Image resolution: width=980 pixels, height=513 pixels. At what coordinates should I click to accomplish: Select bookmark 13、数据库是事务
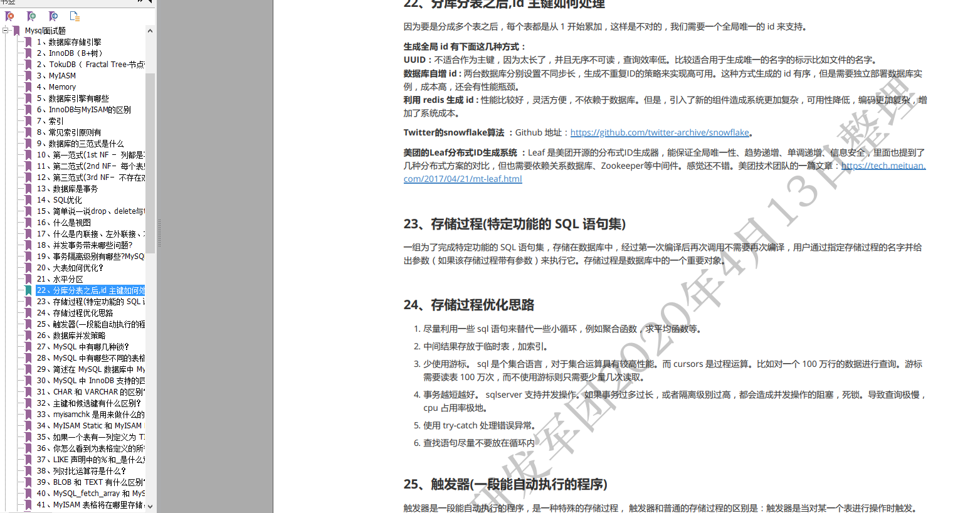(x=67, y=189)
